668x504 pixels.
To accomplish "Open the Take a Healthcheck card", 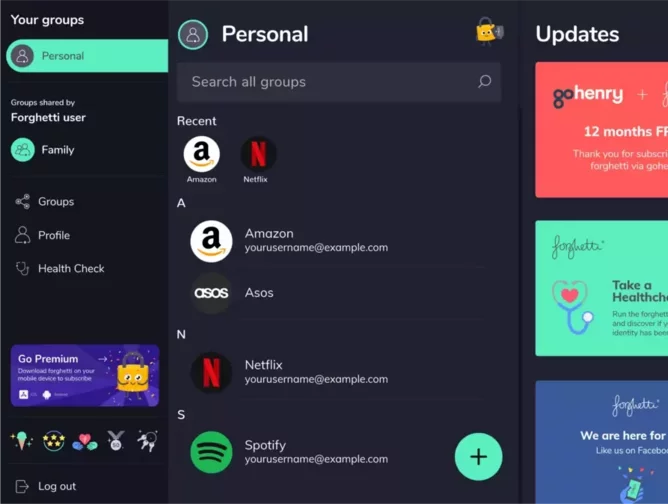I will (x=602, y=288).
